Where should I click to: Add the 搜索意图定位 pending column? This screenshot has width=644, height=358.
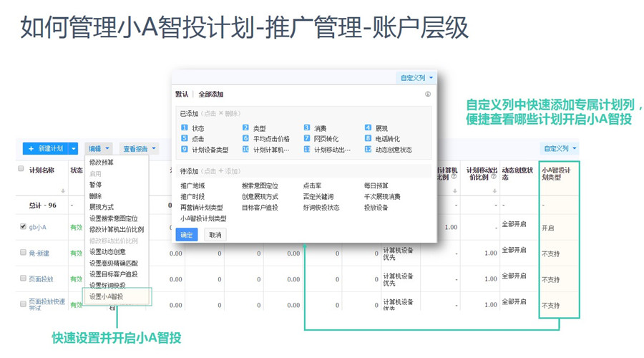[x=260, y=185]
